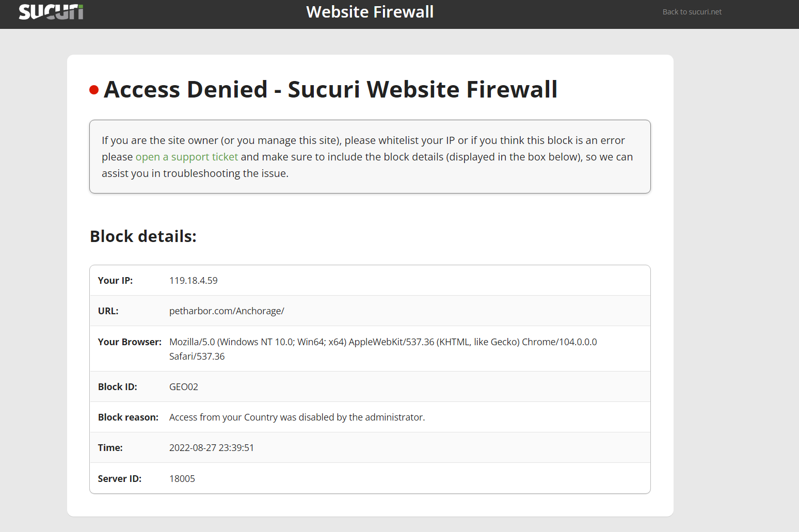Image resolution: width=799 pixels, height=532 pixels.
Task: Click the Sucuri logo in the header
Action: (51, 12)
